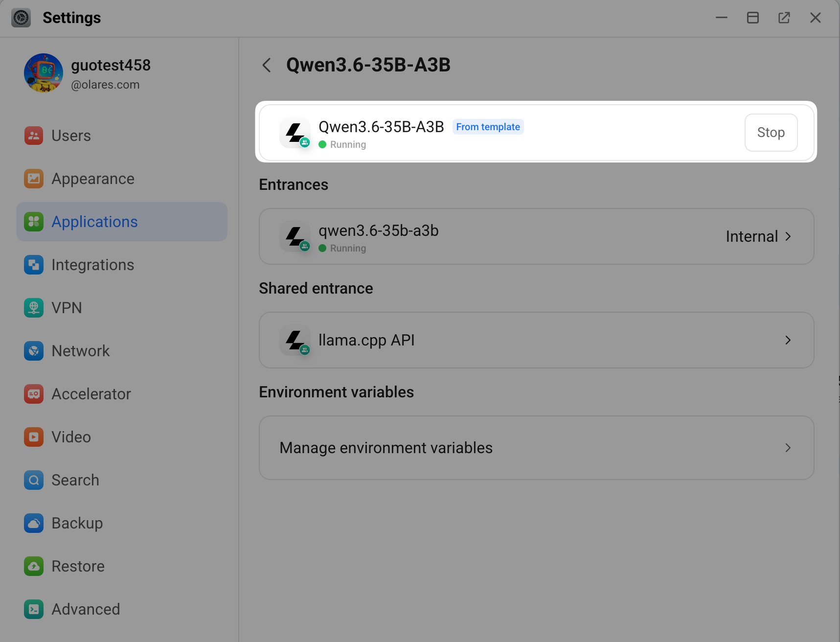Select Applications in the sidebar

click(x=122, y=222)
